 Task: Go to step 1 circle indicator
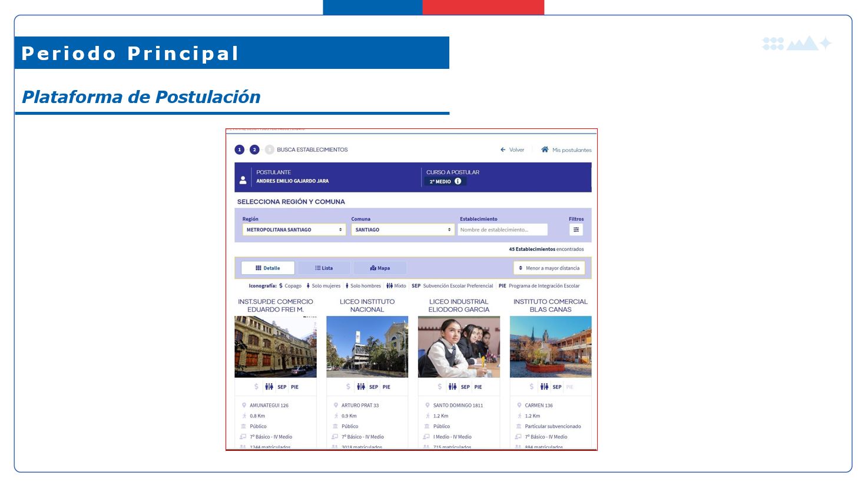pyautogui.click(x=240, y=150)
